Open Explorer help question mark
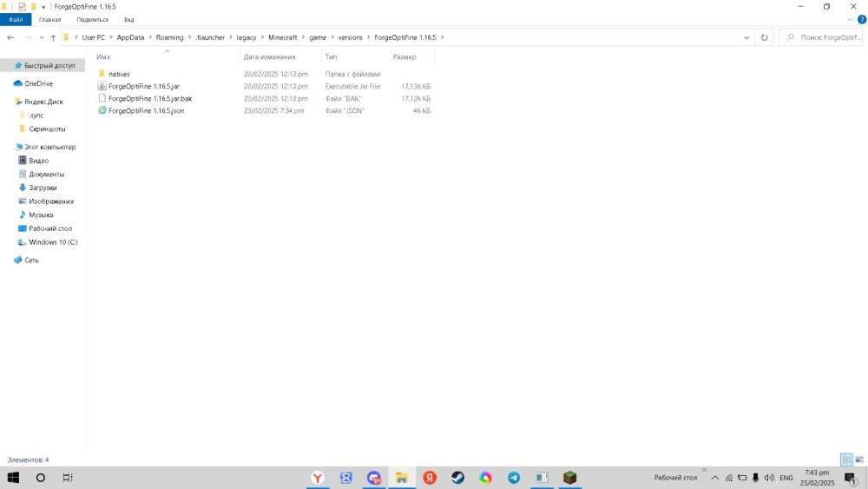This screenshot has height=489, width=868. [861, 19]
